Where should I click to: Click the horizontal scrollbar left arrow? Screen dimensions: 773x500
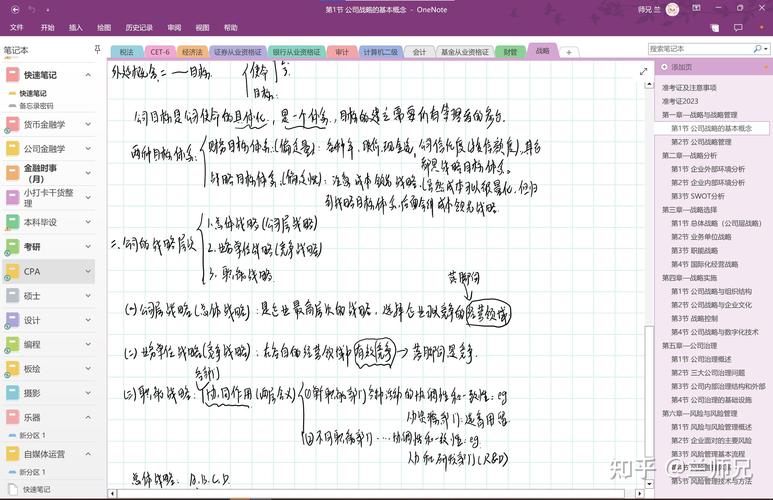(112, 493)
